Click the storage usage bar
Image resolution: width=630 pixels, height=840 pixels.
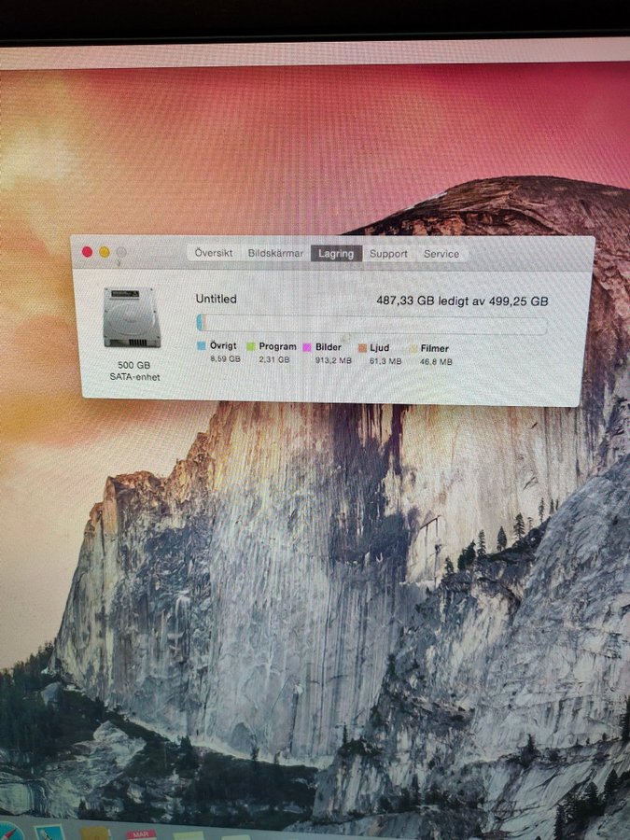(x=371, y=325)
